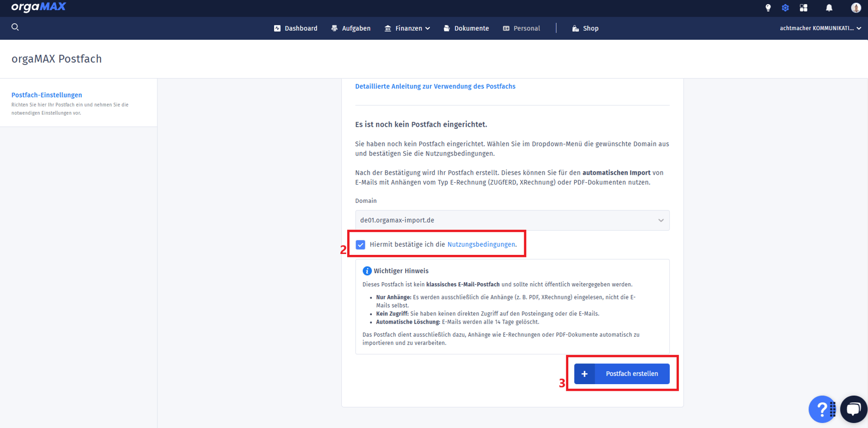Screen dimensions: 868x428
Task: Click the search magnifier icon
Action: [15, 27]
